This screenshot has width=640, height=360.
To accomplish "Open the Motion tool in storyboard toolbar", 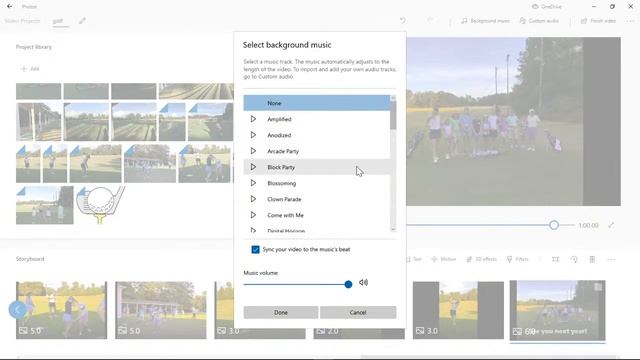I will click(x=444, y=259).
